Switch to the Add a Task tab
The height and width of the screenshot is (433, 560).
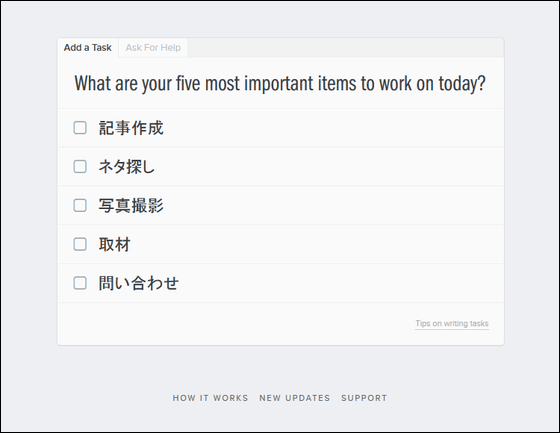(88, 48)
